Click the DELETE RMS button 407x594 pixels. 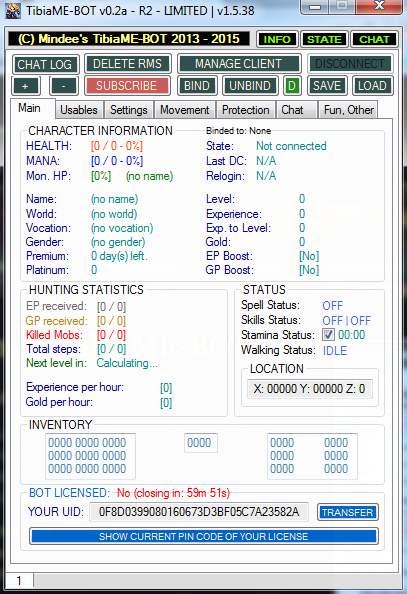(127, 64)
